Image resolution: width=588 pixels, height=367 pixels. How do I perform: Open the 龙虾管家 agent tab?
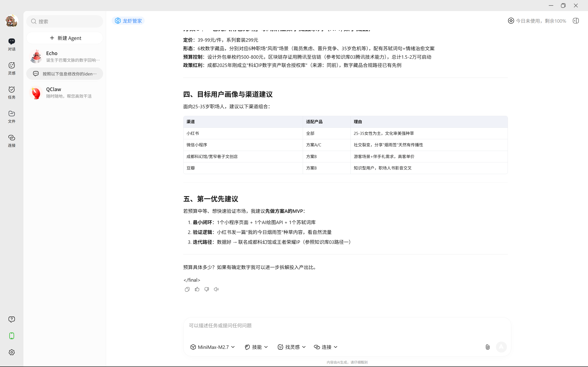128,21
